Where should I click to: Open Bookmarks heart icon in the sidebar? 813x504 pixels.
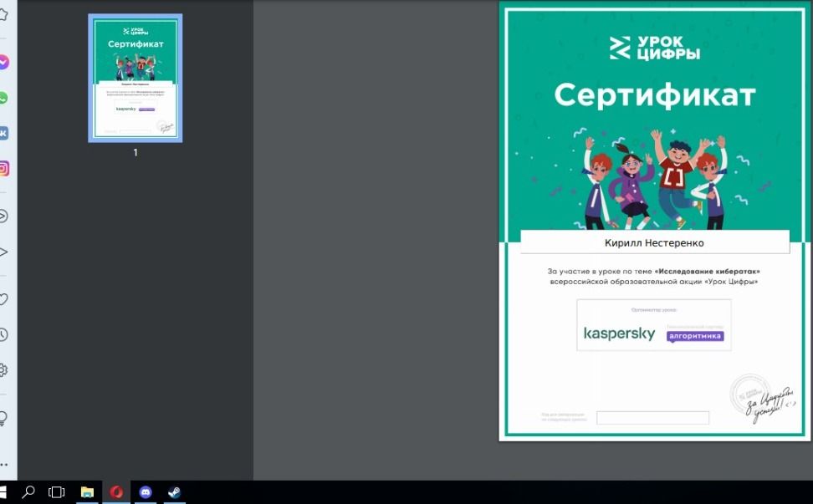click(x=3, y=299)
